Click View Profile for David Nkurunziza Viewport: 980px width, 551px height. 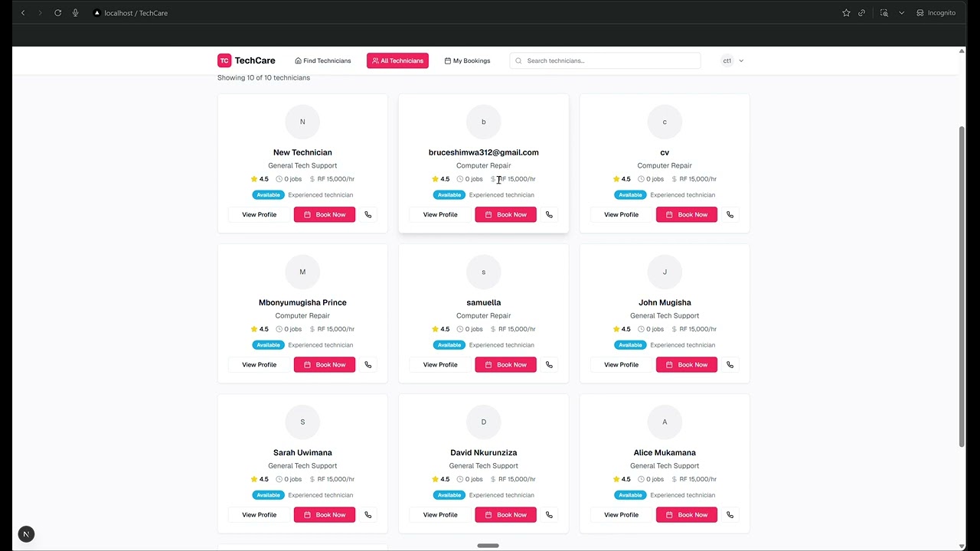(440, 514)
